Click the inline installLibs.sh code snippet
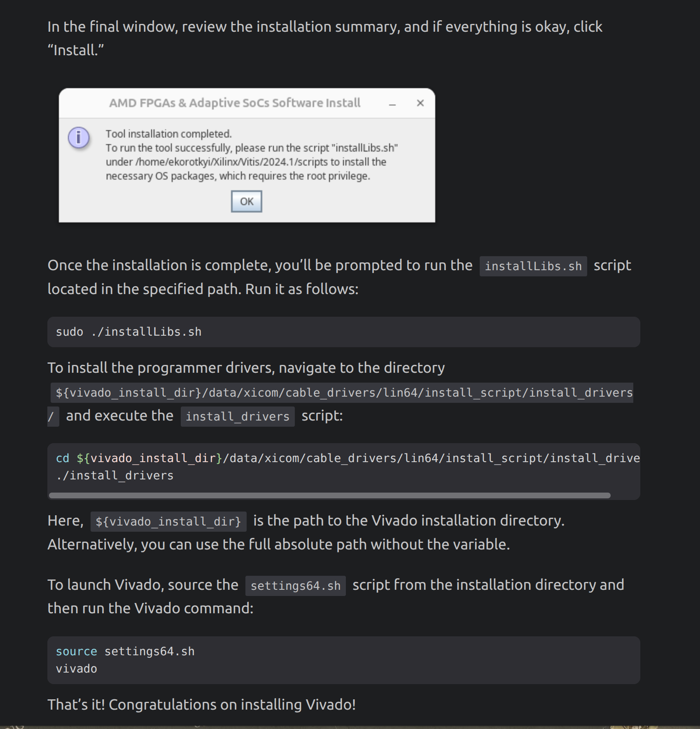 (533, 266)
